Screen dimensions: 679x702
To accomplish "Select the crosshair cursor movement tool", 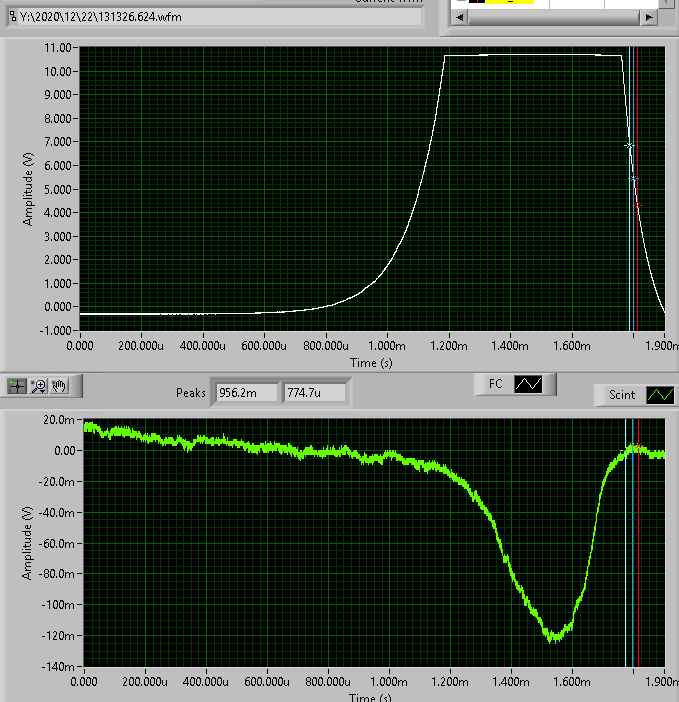I will pos(17,386).
